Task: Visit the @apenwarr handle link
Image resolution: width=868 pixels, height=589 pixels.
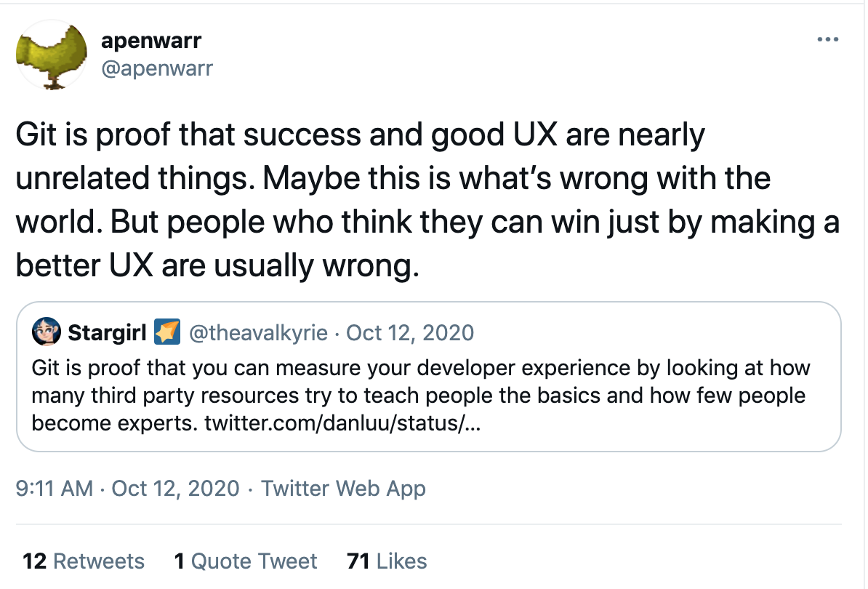Action: [156, 68]
